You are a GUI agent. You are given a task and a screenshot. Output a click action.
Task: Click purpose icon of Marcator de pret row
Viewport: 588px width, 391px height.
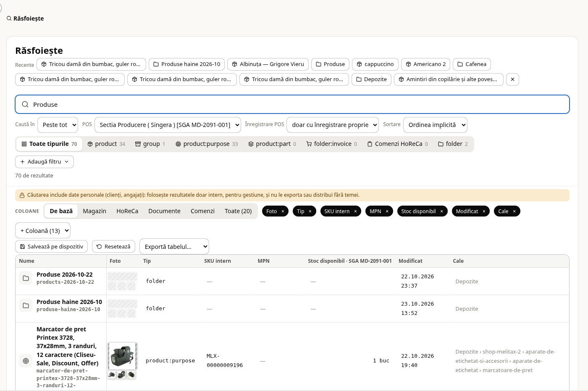coord(26,361)
